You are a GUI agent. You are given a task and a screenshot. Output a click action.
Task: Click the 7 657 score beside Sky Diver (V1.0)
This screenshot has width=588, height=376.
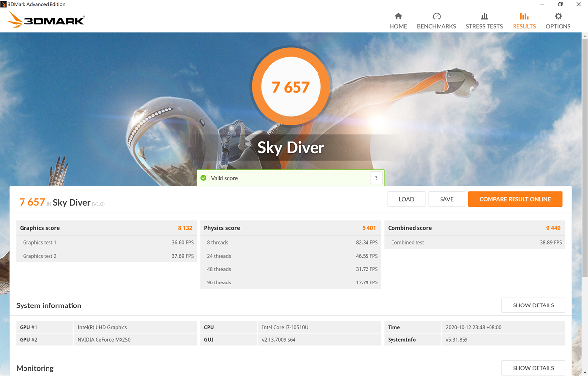tap(32, 202)
